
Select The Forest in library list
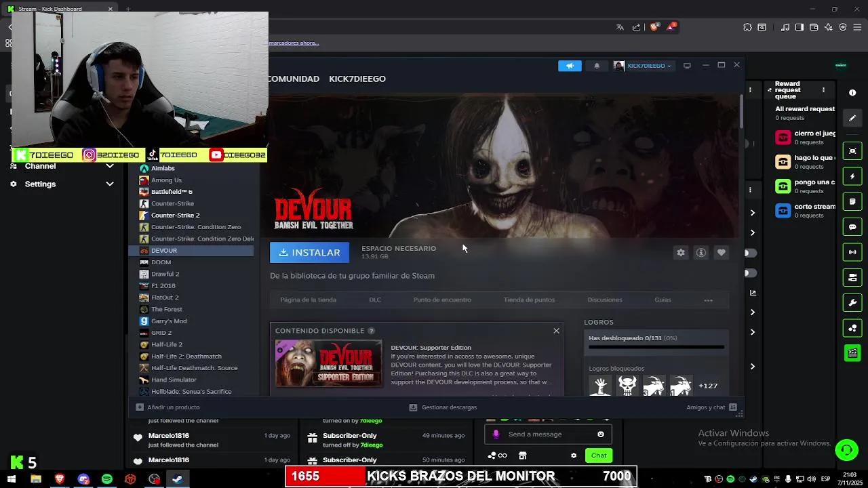pos(166,309)
